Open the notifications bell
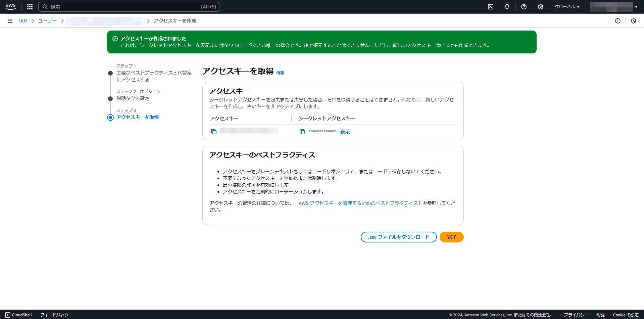644x319 pixels. (507, 7)
